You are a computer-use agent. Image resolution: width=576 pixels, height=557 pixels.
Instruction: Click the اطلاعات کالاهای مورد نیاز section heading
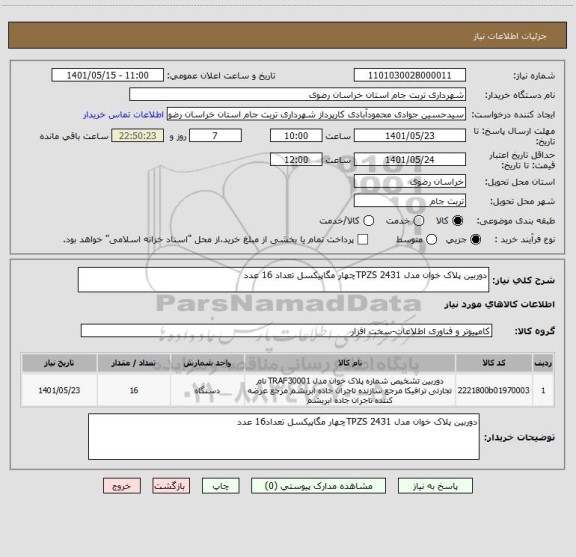(500, 304)
